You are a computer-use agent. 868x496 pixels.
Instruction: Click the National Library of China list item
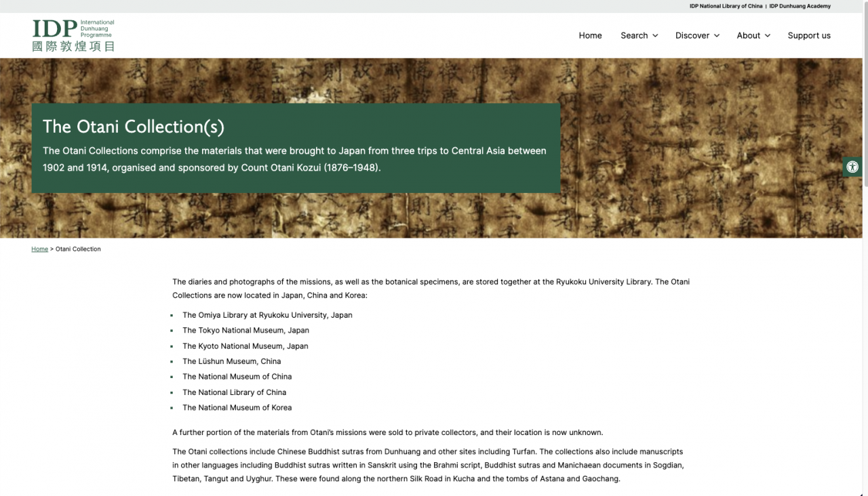(234, 392)
